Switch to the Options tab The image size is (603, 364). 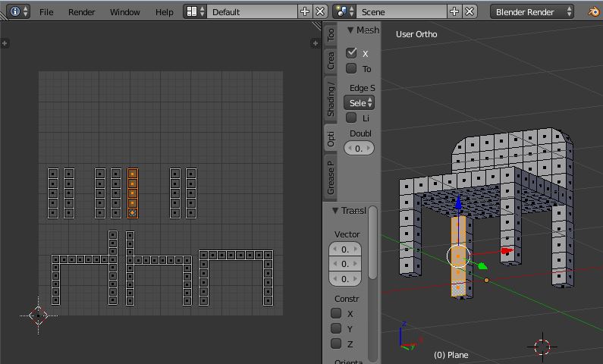pyautogui.click(x=331, y=138)
